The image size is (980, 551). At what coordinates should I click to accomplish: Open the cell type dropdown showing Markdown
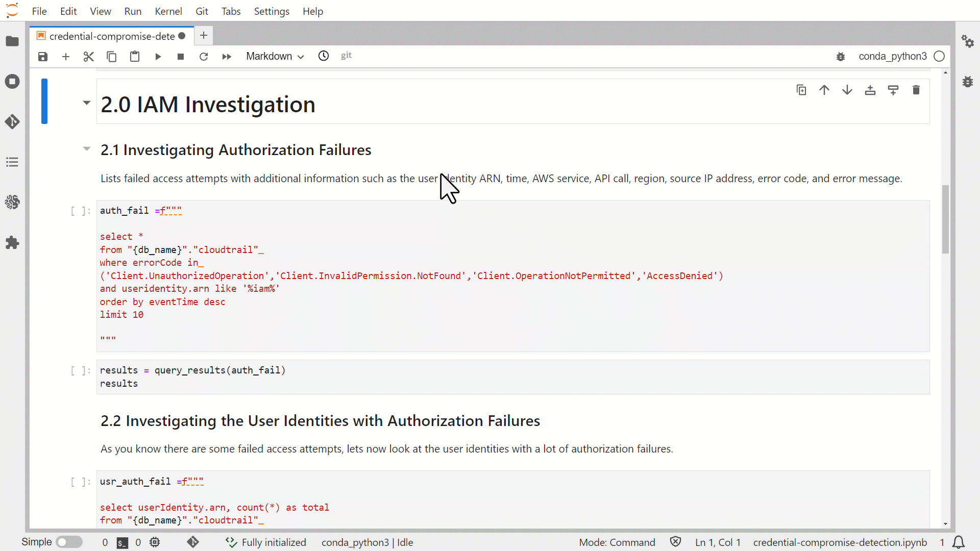(274, 57)
